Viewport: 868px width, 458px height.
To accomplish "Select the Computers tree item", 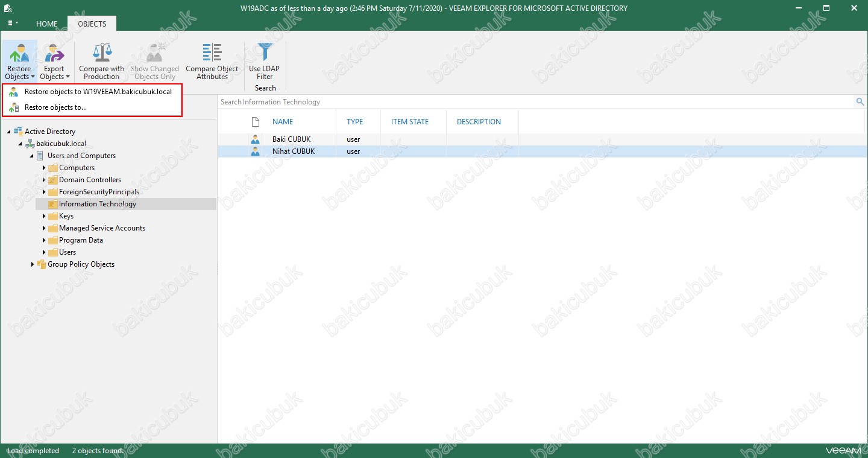I will [x=77, y=168].
